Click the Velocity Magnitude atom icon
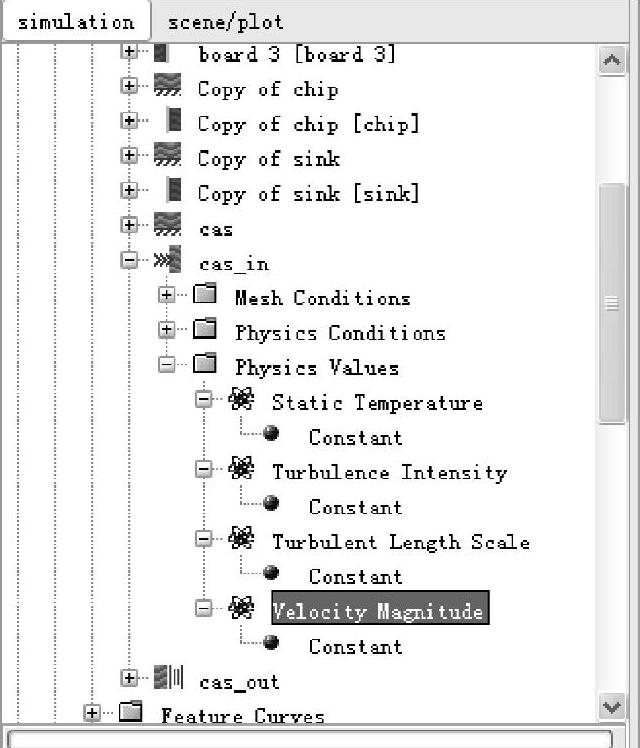 241,609
